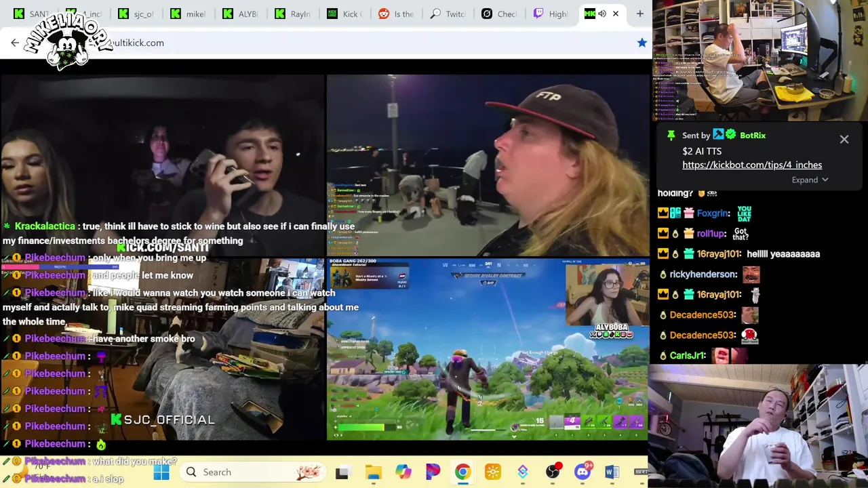The width and height of the screenshot is (868, 488).
Task: Switch to the ALYBC Kick tab
Action: click(x=241, y=14)
